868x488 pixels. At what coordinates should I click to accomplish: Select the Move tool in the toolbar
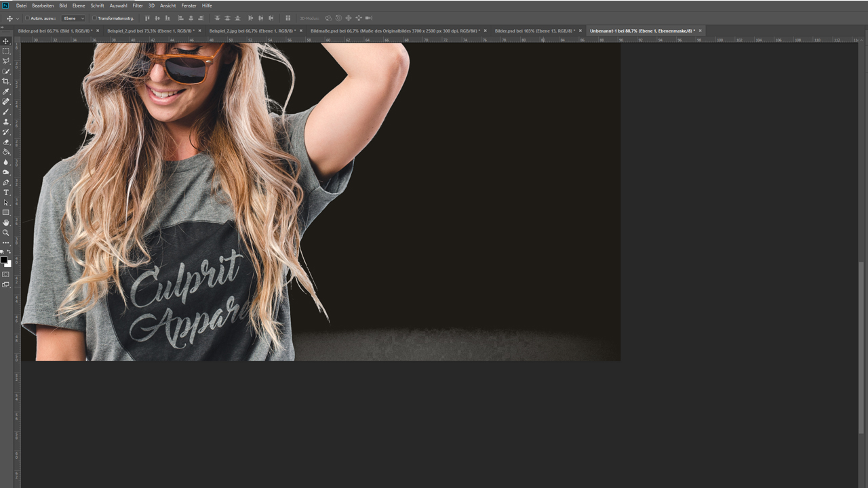[6, 41]
